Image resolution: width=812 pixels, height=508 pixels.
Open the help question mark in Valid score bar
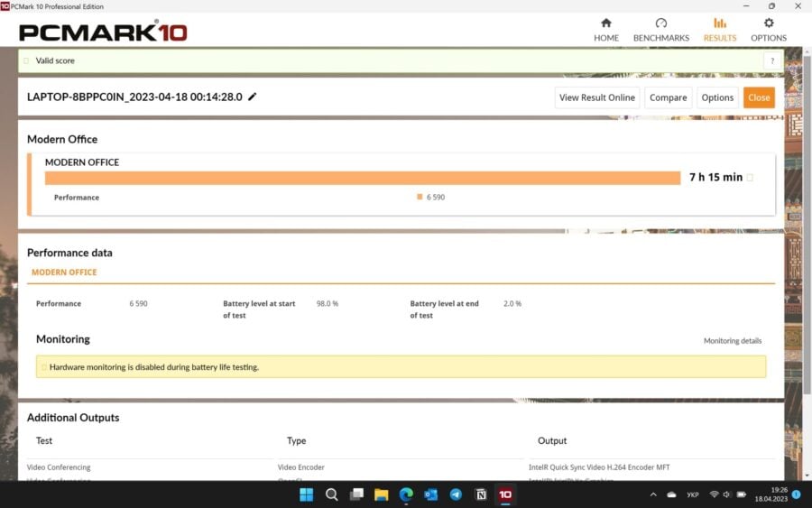coord(772,60)
